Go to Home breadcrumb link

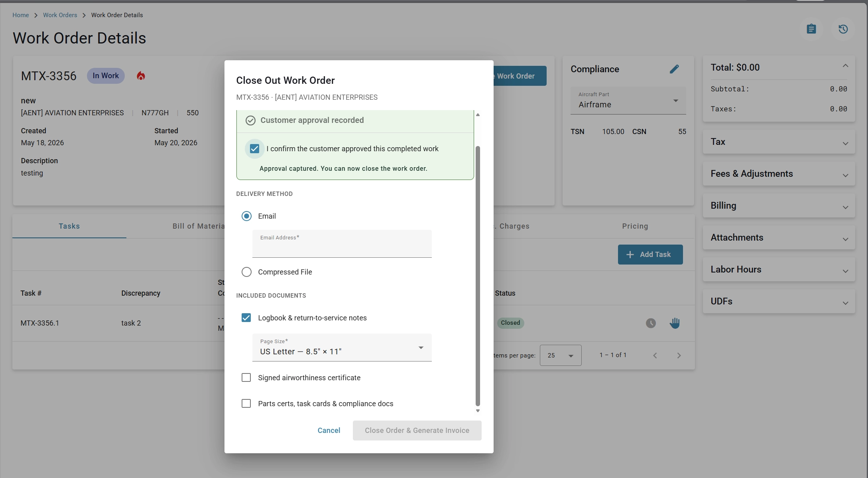coord(20,15)
